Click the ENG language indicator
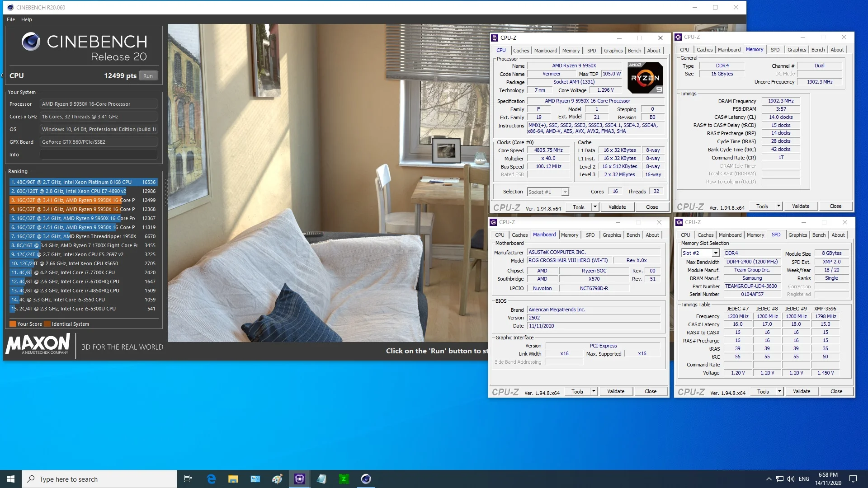 coord(804,479)
